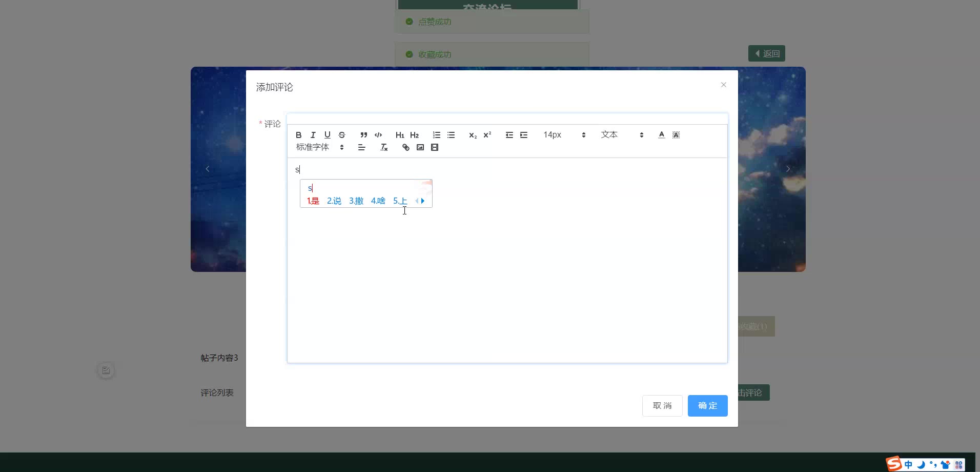This screenshot has width=980, height=472.
Task: Toggle bold formatting in the comment editor
Action: click(299, 135)
